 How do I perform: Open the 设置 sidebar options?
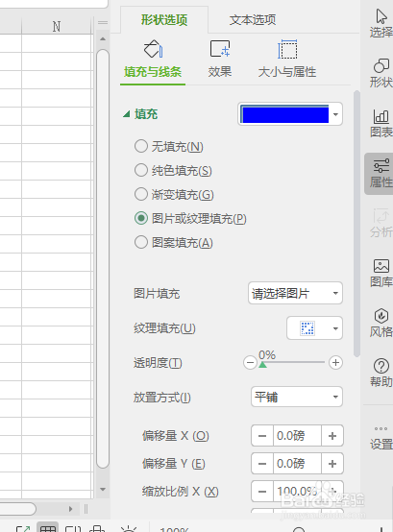(x=381, y=438)
